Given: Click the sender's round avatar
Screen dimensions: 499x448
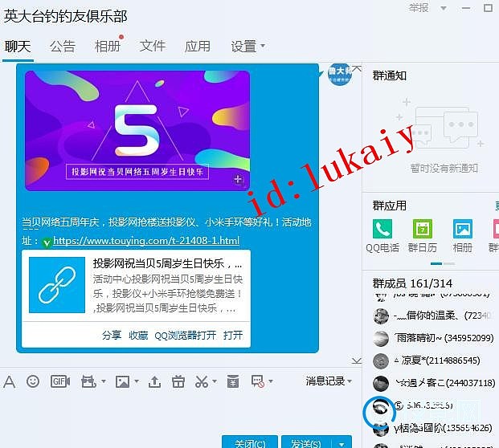Looking at the screenshot, I should [340, 75].
